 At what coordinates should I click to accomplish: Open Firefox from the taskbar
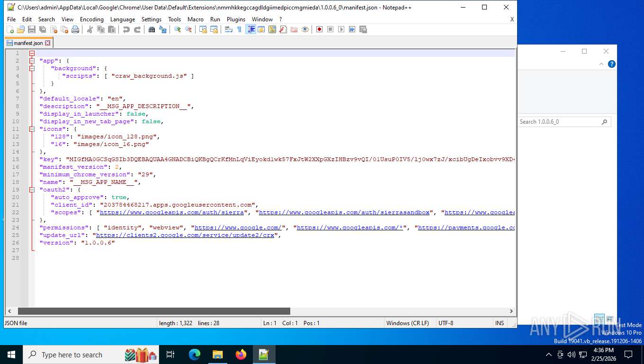point(241,355)
